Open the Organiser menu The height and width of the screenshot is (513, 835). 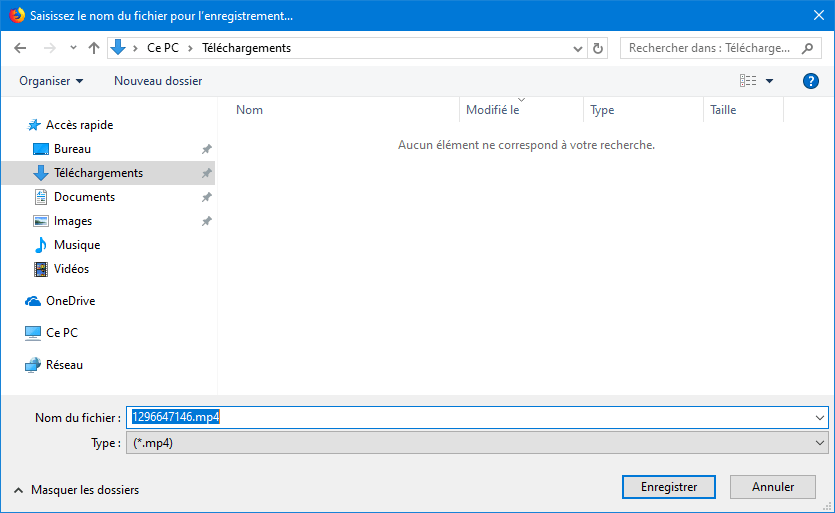51,81
